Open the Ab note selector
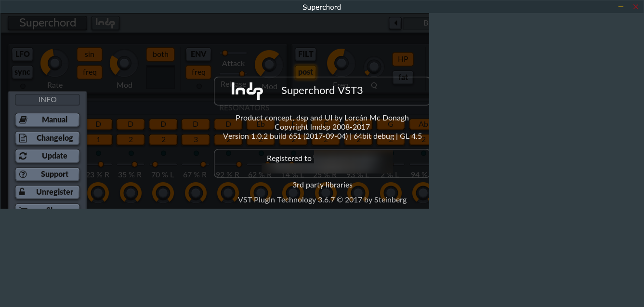The image size is (644, 307). pos(420,124)
